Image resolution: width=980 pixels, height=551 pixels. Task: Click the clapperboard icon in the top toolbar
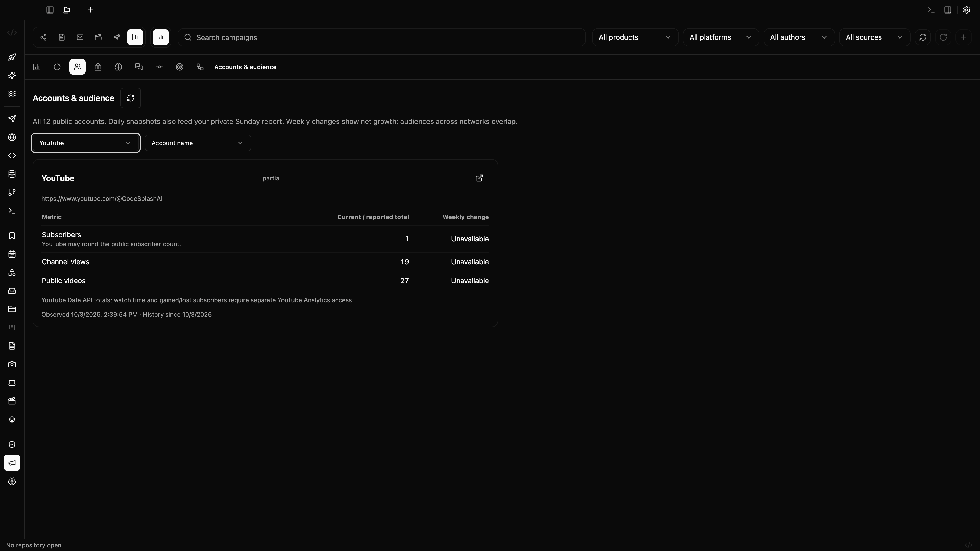[99, 37]
